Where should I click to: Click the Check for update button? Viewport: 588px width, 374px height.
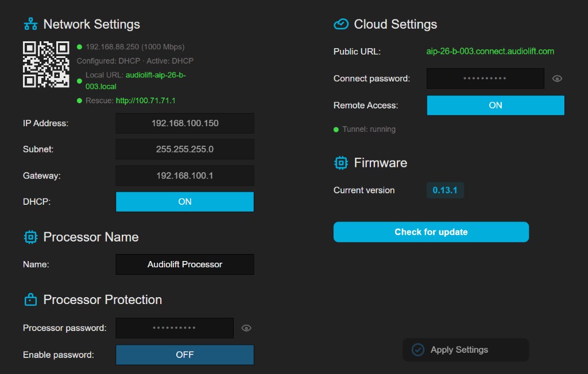click(431, 232)
